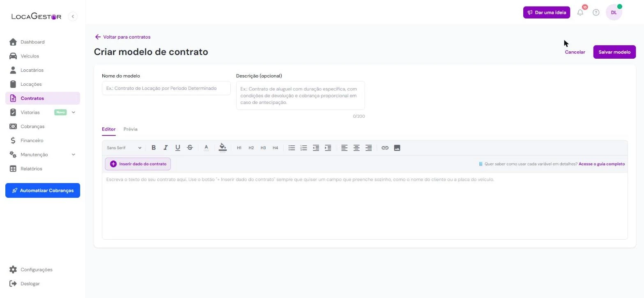Open Contratos in the sidebar

pos(43,99)
